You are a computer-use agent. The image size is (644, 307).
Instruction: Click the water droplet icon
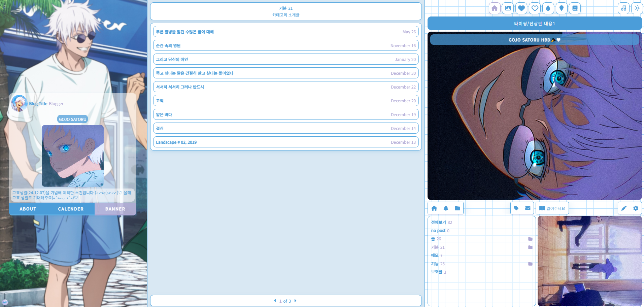pos(548,8)
